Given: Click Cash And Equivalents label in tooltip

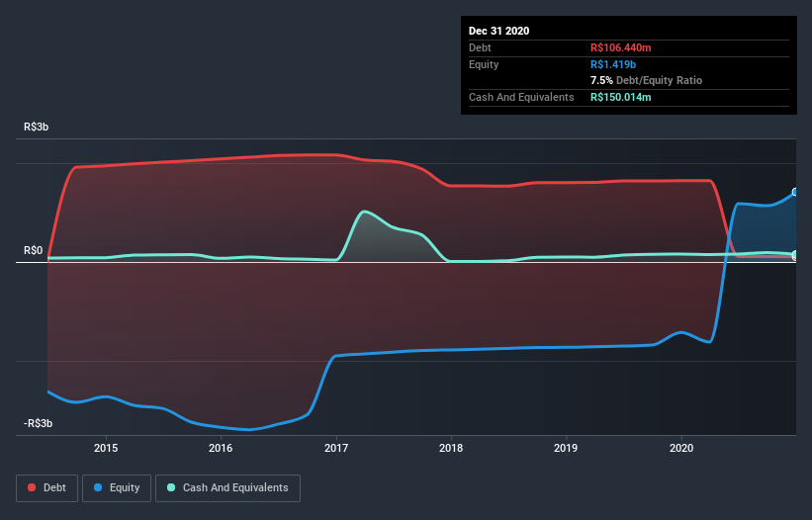Looking at the screenshot, I should pos(521,97).
